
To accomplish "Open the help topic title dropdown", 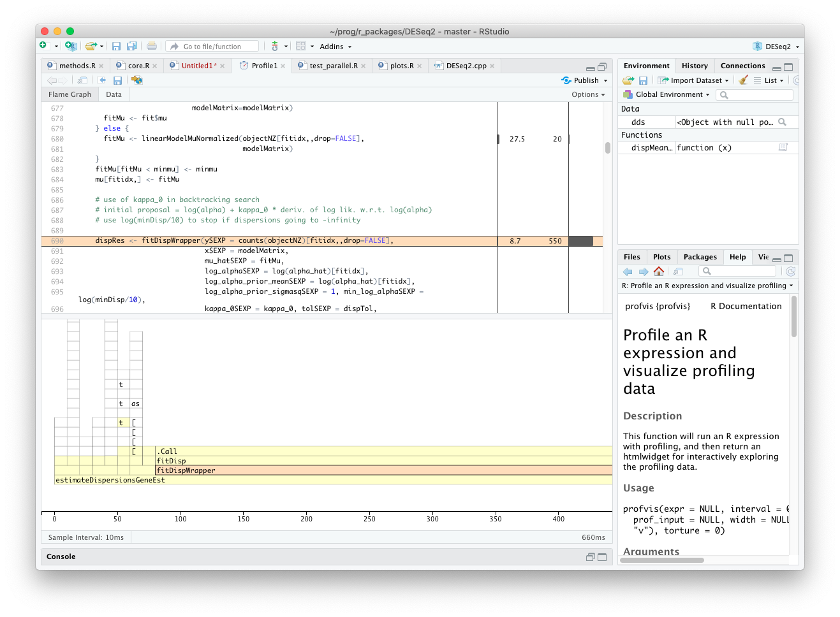I will point(707,286).
